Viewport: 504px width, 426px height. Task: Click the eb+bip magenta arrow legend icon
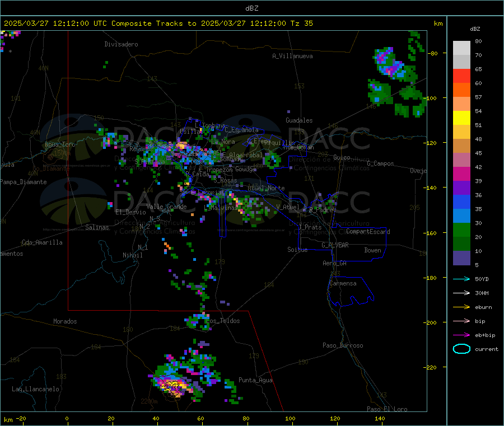pos(461,335)
